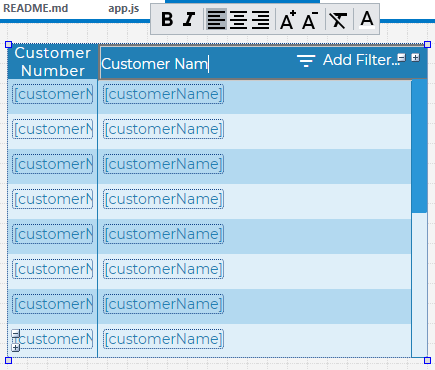This screenshot has width=435, height=370.
Task: Decrease font size with the A- icon
Action: pos(310,20)
